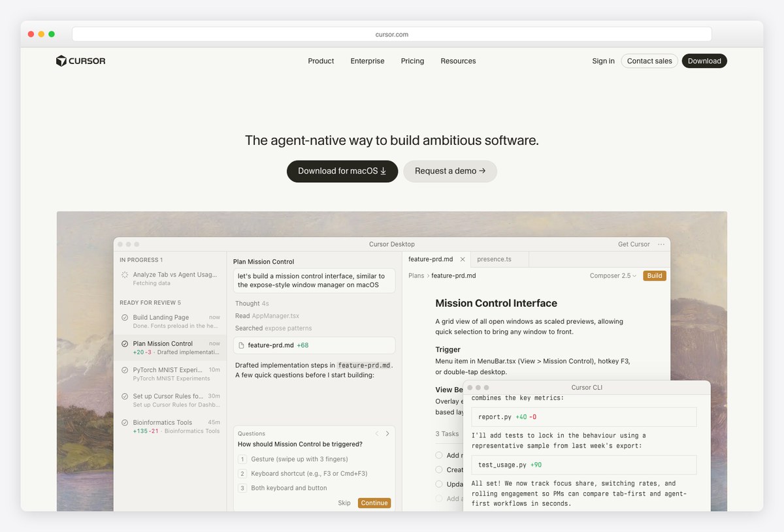
Task: Click 'Searched expose patterns' line
Action: click(274, 328)
